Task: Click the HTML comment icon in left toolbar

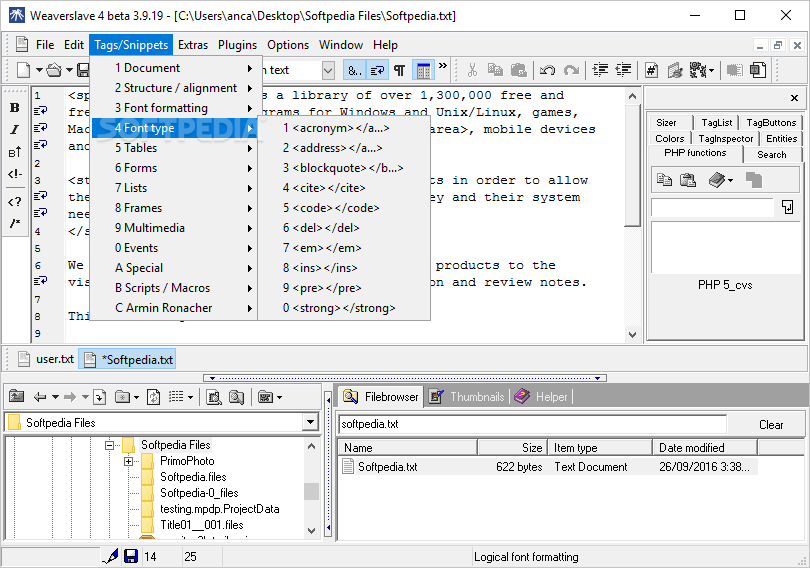Action: (x=15, y=174)
